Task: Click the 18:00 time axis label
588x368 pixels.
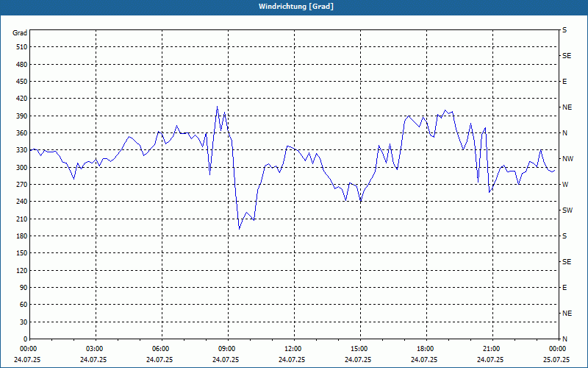Action: pyautogui.click(x=426, y=349)
